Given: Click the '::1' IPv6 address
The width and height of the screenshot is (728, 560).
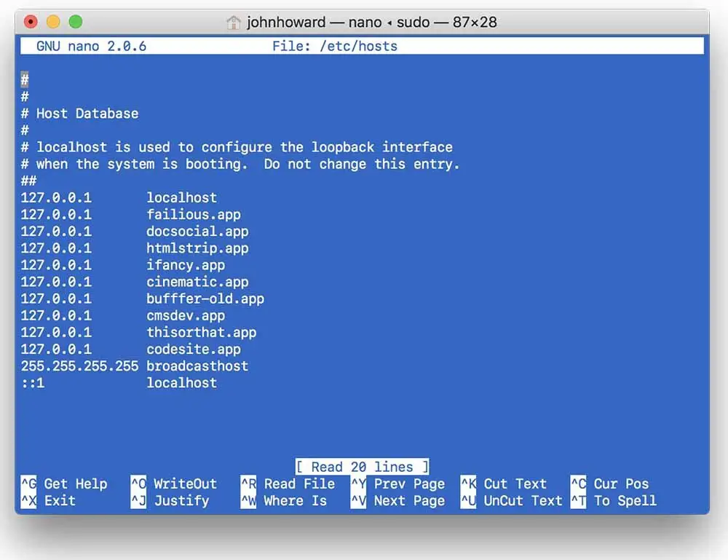Looking at the screenshot, I should tap(33, 383).
